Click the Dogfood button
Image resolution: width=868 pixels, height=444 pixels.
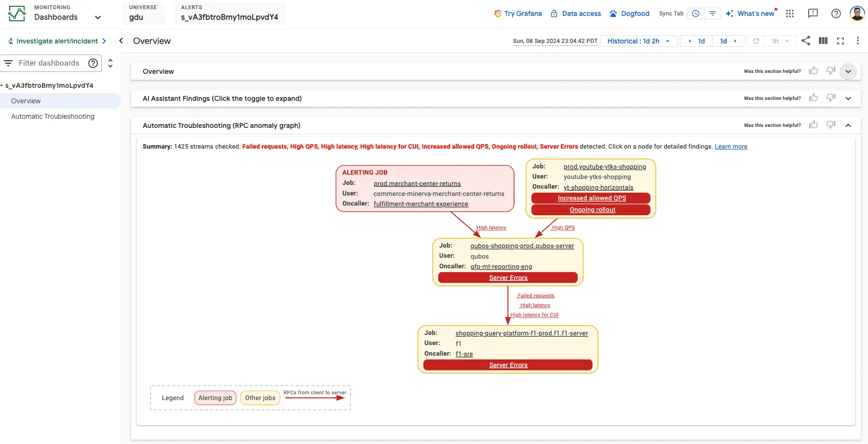(629, 14)
